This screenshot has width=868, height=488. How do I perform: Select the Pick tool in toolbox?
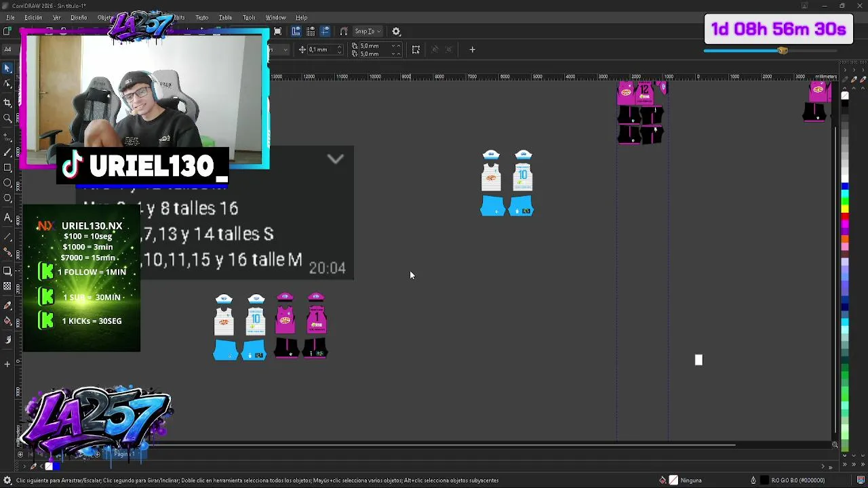point(7,68)
